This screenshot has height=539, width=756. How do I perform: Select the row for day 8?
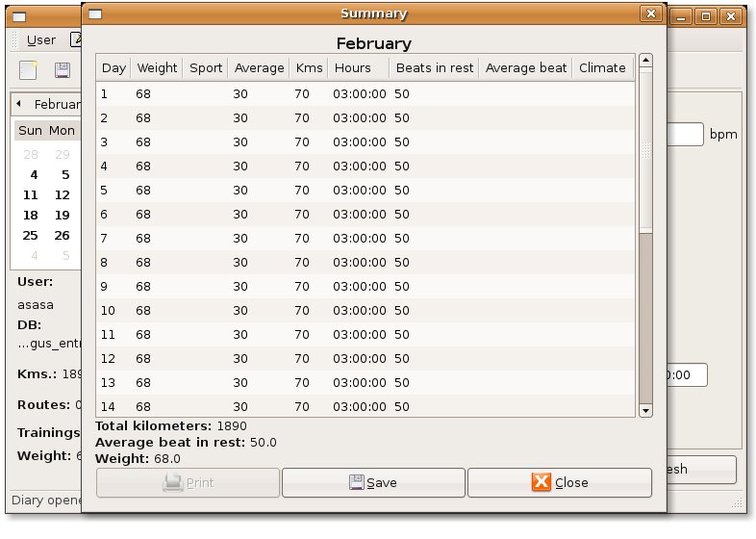coord(365,263)
